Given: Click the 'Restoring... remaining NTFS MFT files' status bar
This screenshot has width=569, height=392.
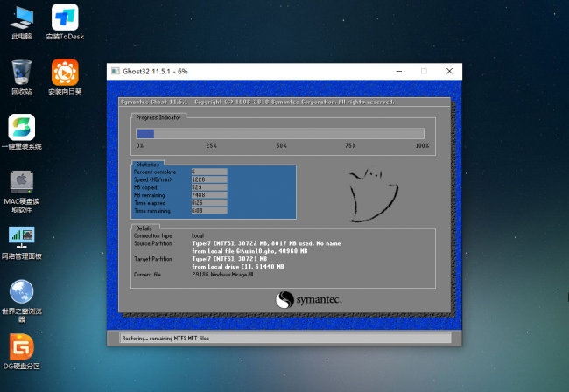Looking at the screenshot, I should pyautogui.click(x=284, y=339).
